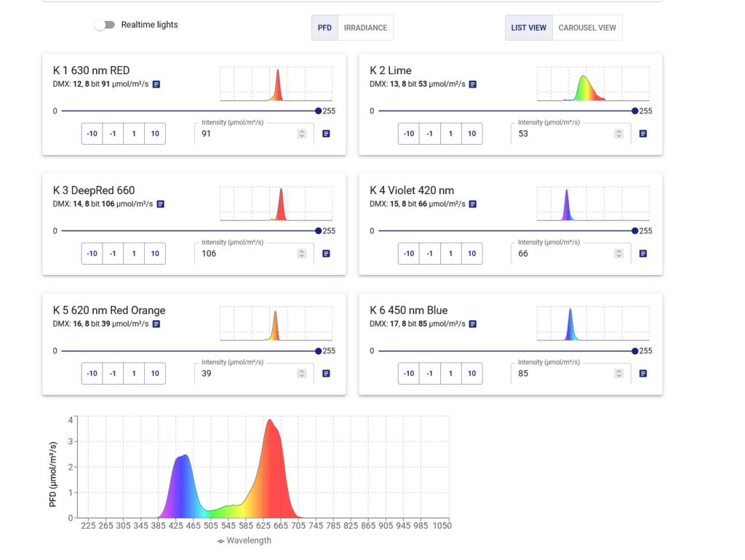Open notes icon beside K 1 DMX info
The height and width of the screenshot is (560, 745).
(x=156, y=84)
